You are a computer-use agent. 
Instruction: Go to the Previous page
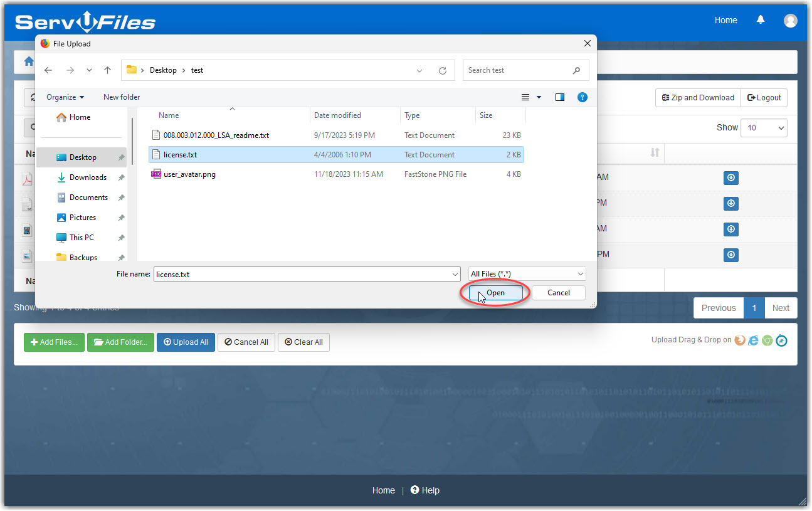(719, 308)
